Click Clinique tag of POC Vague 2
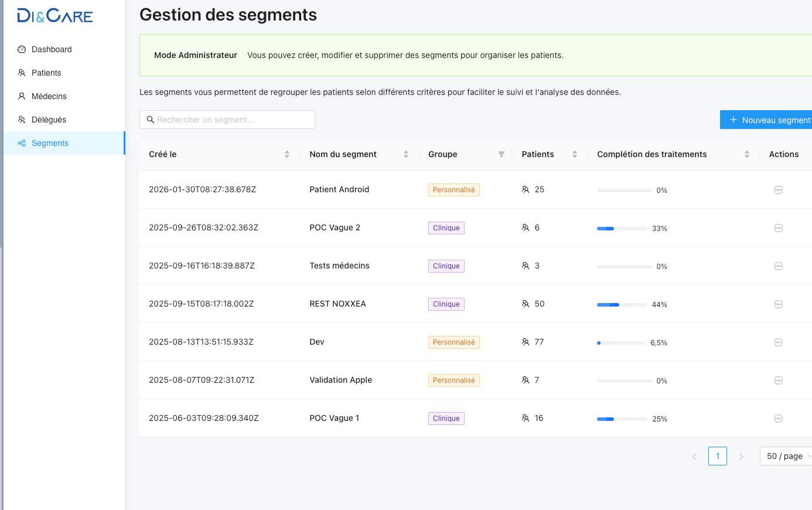Viewport: 812px width, 510px height. (x=446, y=228)
